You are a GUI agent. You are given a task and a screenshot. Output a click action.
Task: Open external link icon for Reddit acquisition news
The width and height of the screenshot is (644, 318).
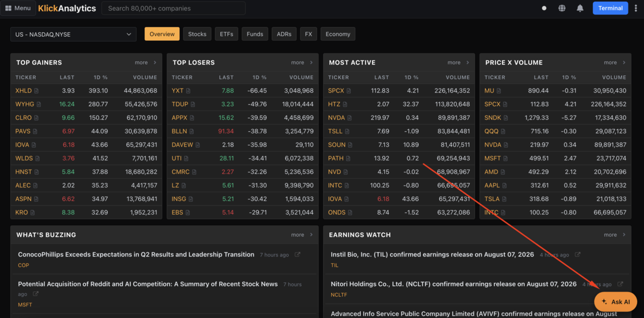[36, 294]
